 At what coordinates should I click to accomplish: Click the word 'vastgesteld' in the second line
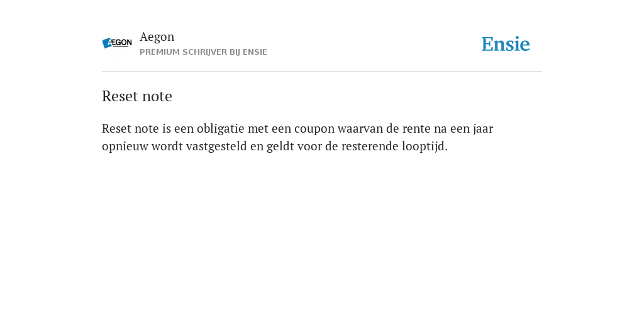(x=216, y=147)
